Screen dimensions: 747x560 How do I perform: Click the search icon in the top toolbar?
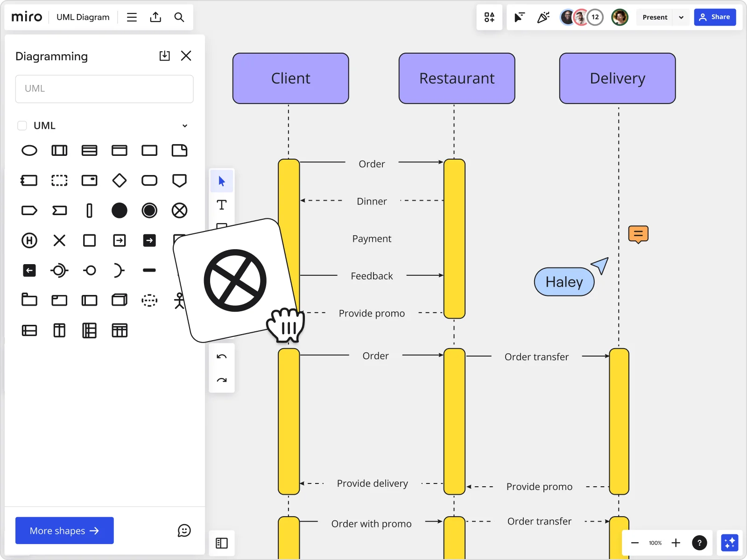tap(179, 17)
